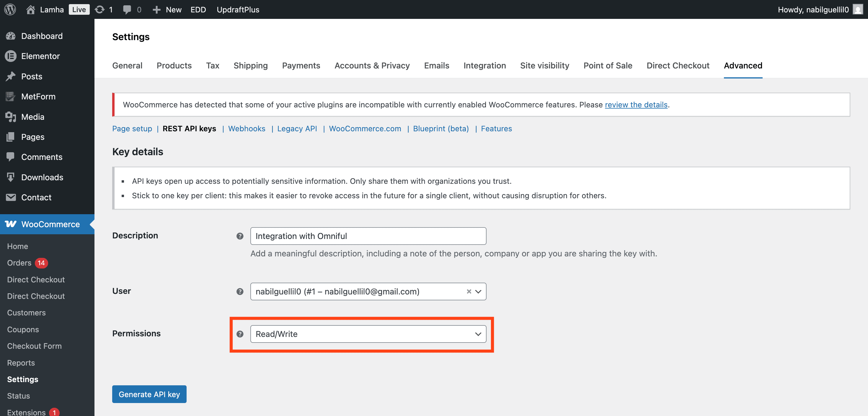The height and width of the screenshot is (416, 868).
Task: Switch to the Payments settings tab
Action: point(301,65)
